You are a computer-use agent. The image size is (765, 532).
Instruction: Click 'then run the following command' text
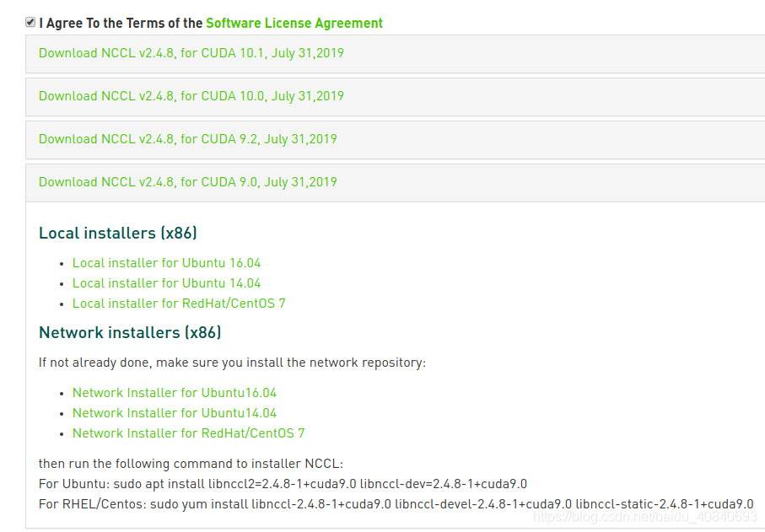tap(191, 463)
